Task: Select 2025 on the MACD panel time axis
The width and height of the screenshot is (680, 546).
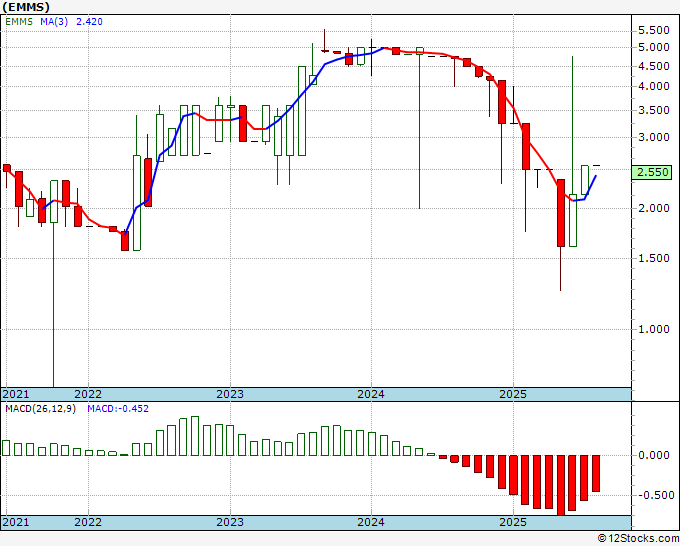Action: 513,522
